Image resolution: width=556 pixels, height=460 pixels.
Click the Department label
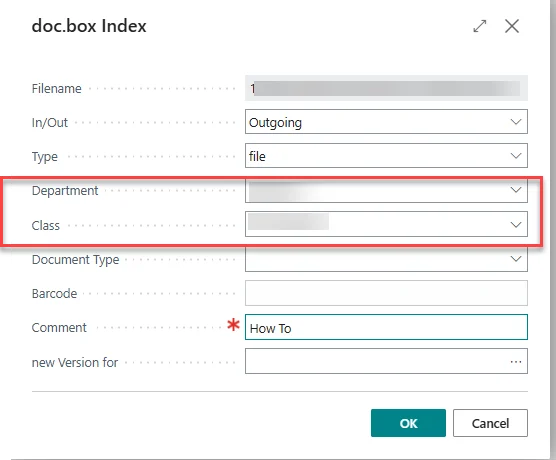(65, 191)
